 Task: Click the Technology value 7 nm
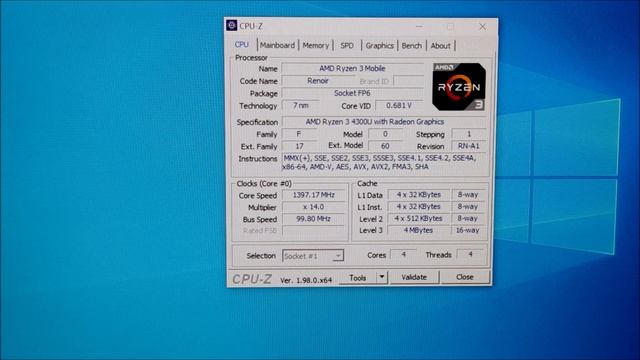(x=301, y=105)
